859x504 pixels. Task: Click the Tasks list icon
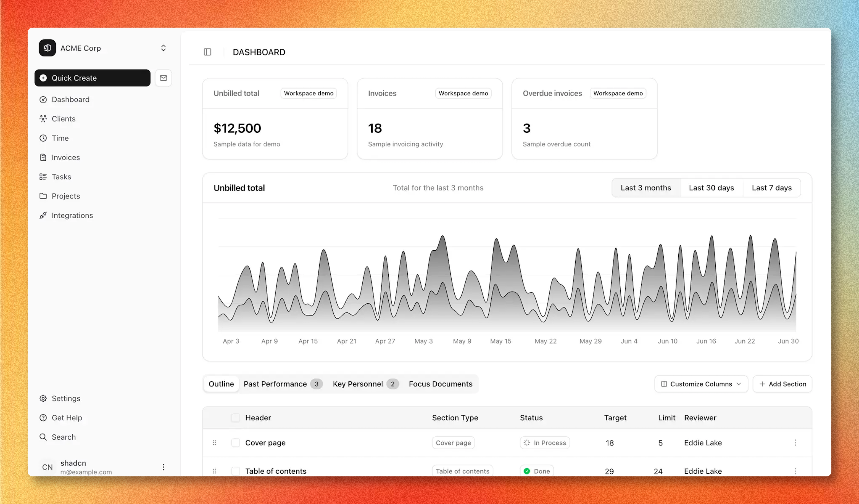pos(43,177)
